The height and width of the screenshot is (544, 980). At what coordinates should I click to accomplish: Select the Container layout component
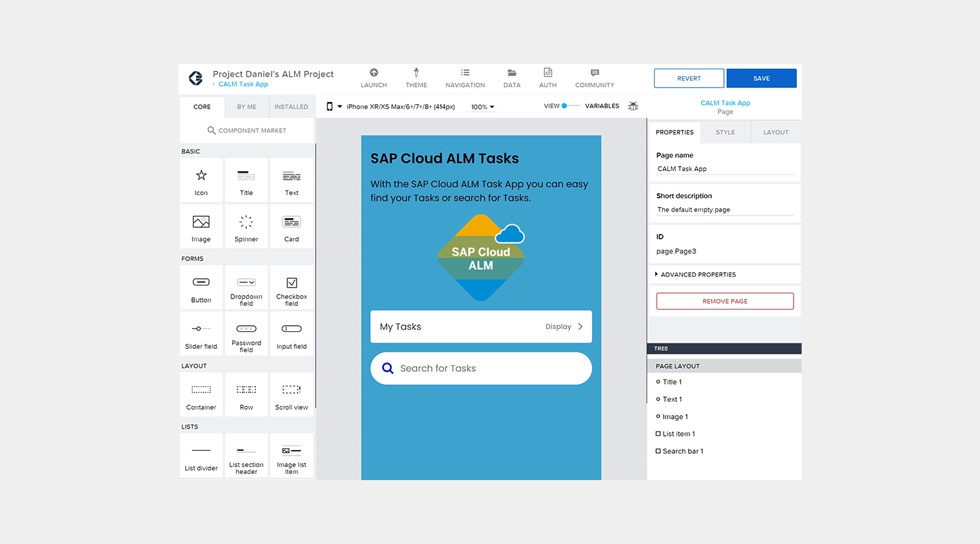pyautogui.click(x=201, y=394)
